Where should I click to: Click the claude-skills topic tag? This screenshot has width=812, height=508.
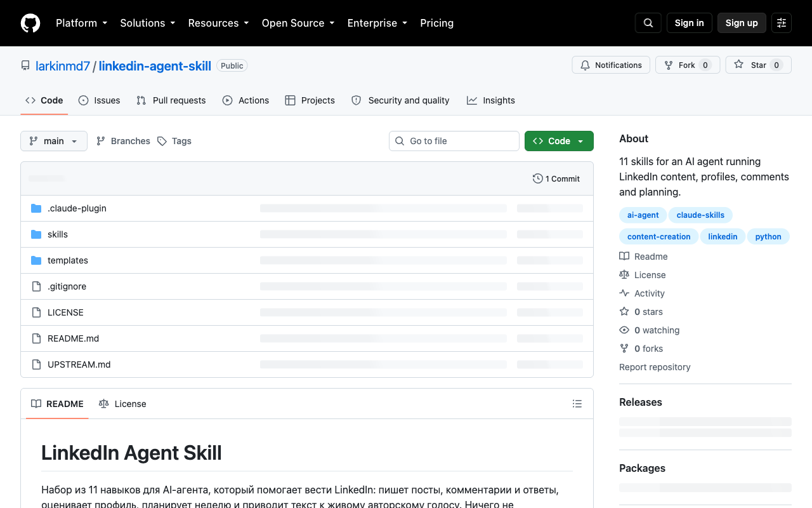point(701,215)
